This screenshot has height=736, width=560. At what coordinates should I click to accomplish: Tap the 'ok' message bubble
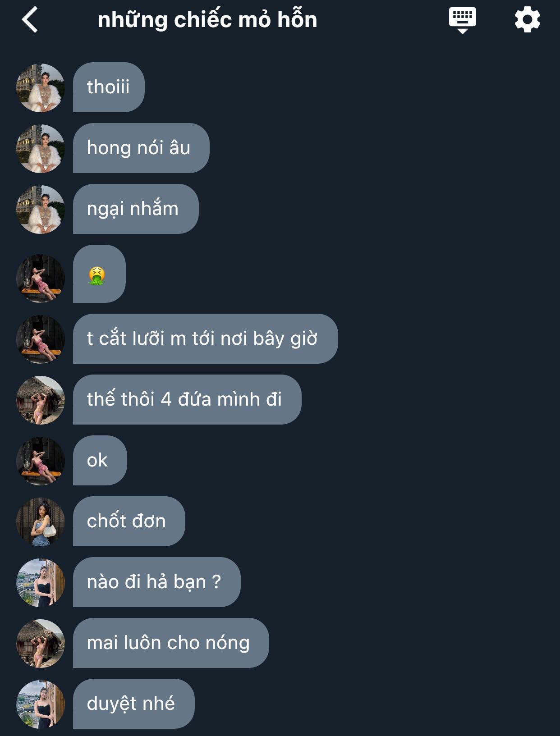100,460
